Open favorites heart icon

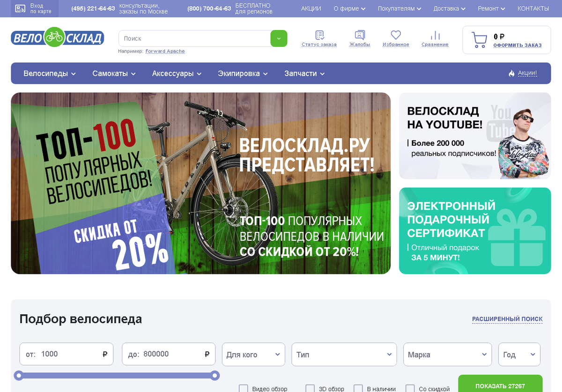396,35
